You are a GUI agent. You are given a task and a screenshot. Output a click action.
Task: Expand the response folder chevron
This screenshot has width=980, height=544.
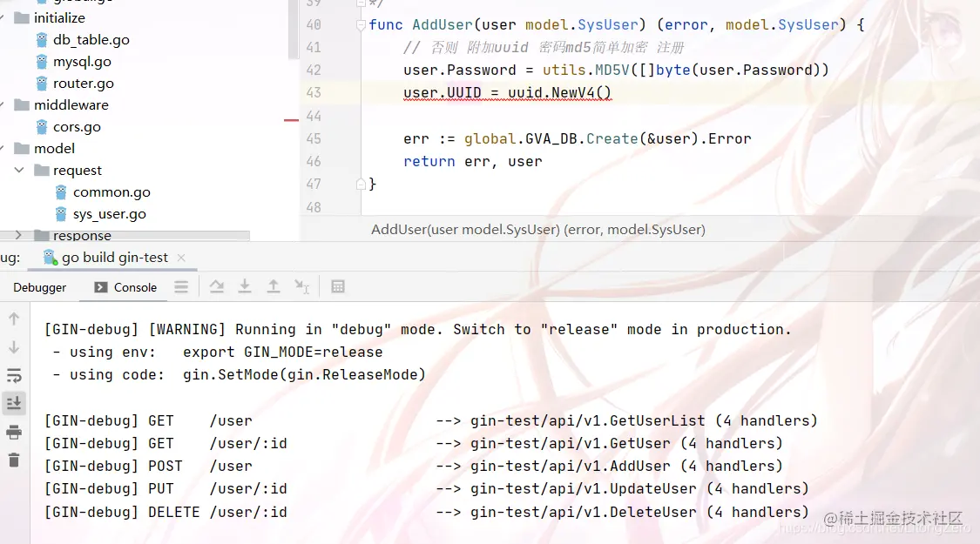point(19,235)
